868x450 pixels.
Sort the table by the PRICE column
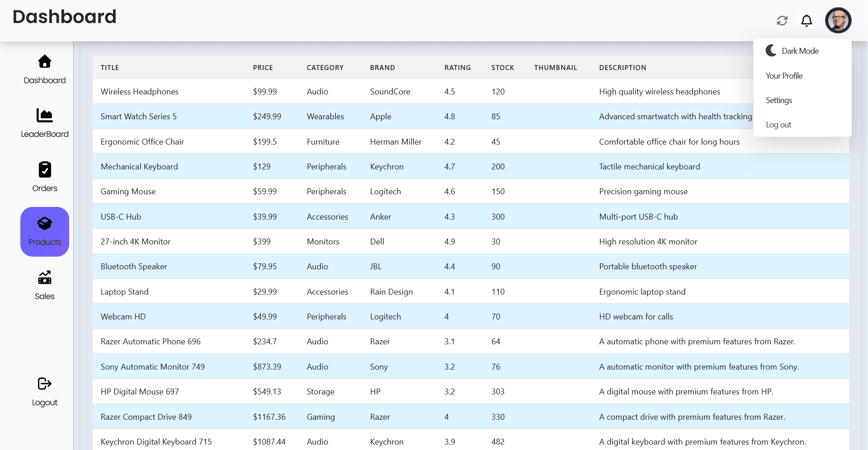(263, 67)
